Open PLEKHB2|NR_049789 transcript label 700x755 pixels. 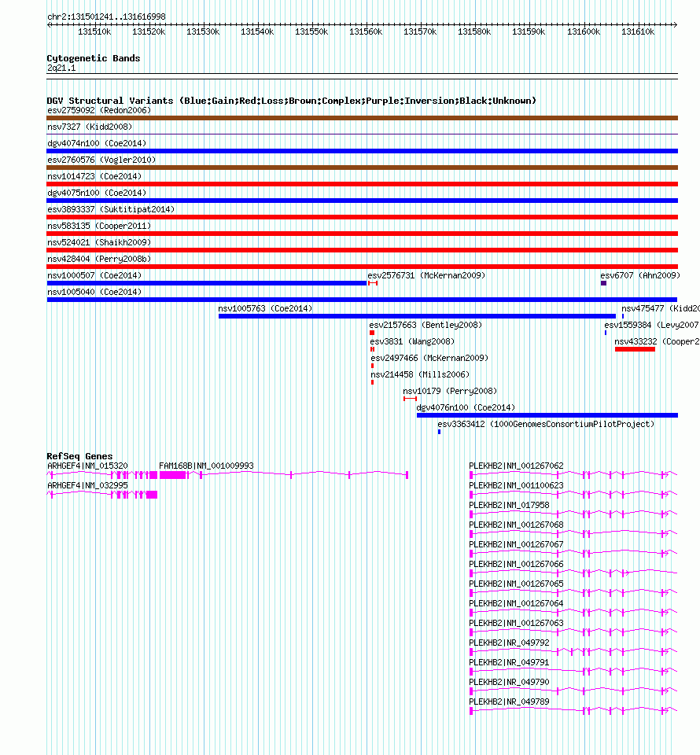510,702
